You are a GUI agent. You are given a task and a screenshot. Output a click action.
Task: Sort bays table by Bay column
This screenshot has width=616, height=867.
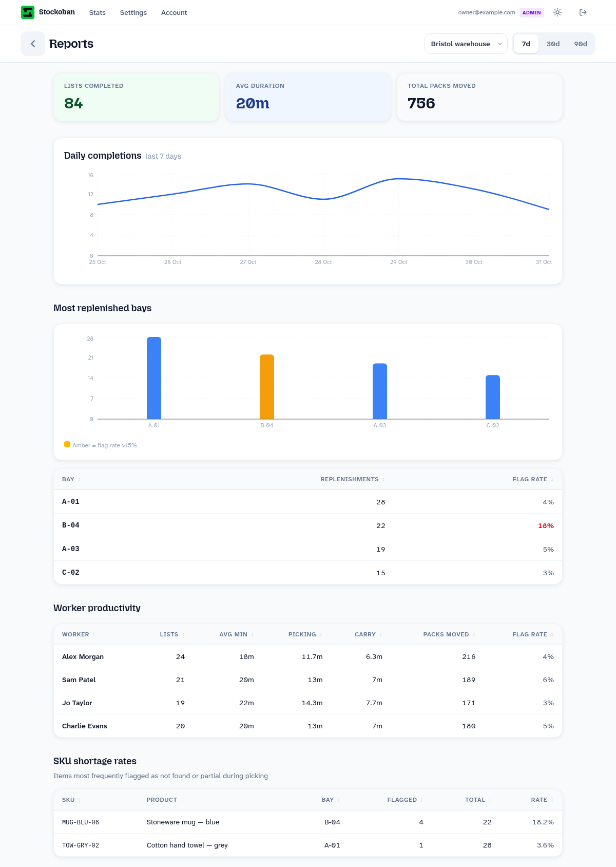(71, 479)
